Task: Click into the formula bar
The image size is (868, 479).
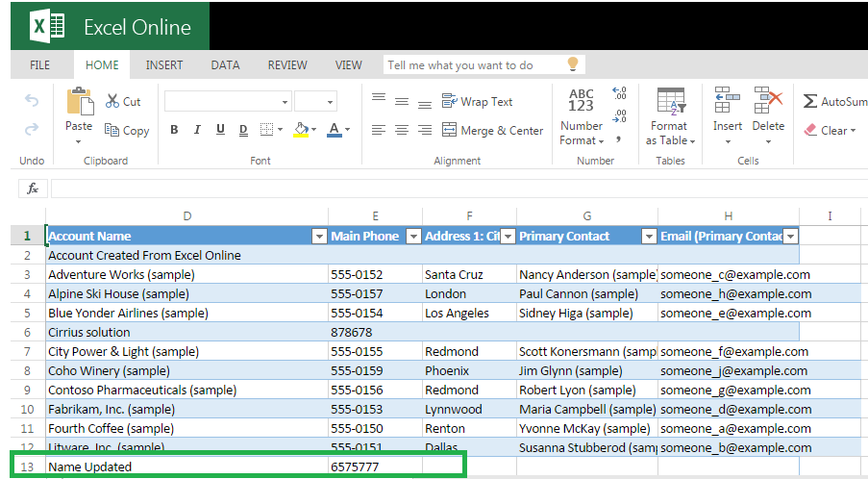Action: [x=459, y=189]
